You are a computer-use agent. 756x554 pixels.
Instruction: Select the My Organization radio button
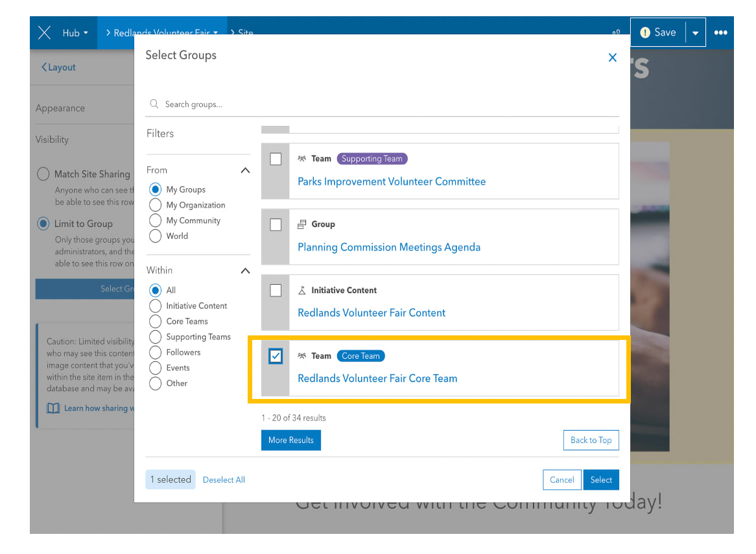point(155,204)
